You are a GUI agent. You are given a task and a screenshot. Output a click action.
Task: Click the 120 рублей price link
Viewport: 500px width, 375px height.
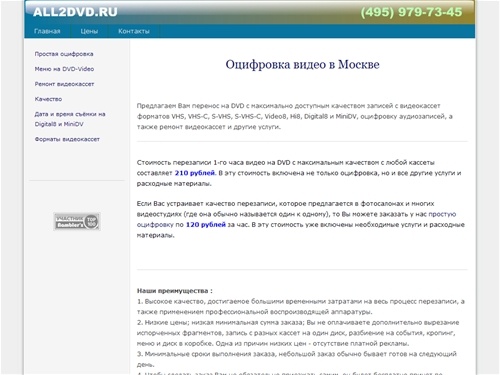[x=206, y=225]
